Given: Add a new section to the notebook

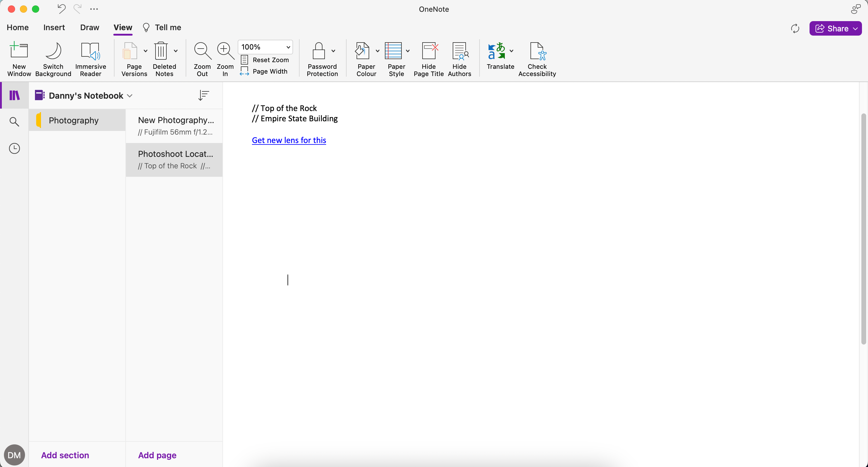Looking at the screenshot, I should click(x=65, y=455).
